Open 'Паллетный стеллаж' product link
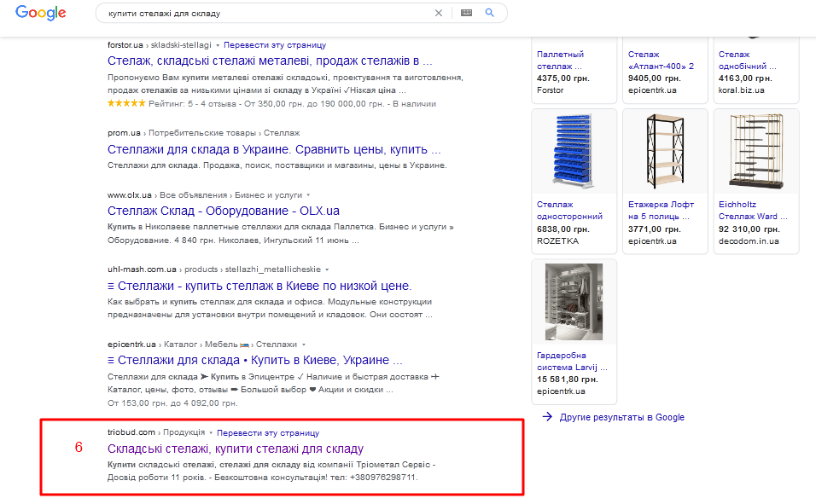This screenshot has height=504, width=816. point(561,60)
